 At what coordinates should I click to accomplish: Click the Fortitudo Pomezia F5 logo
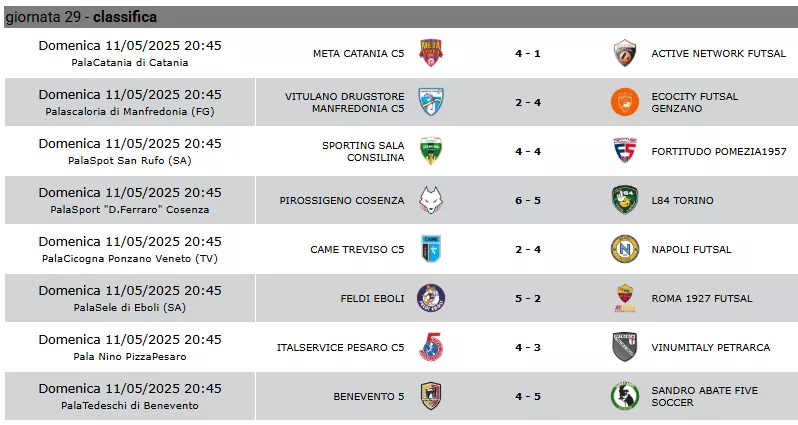coord(624,151)
